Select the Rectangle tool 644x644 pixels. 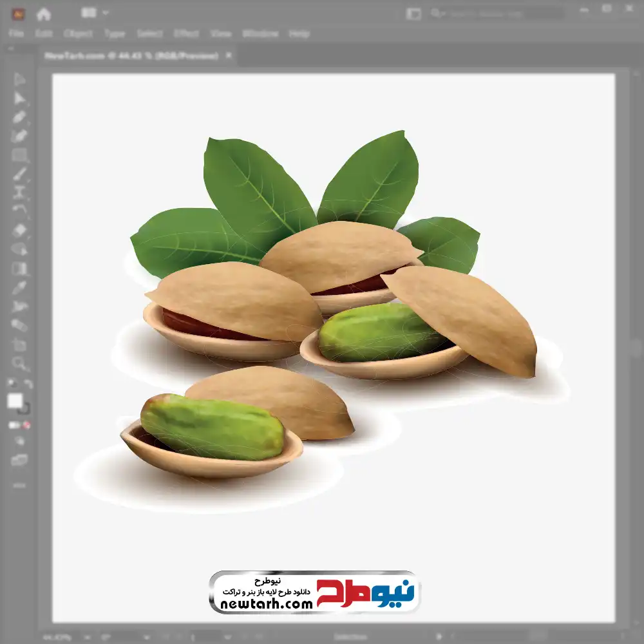19,155
